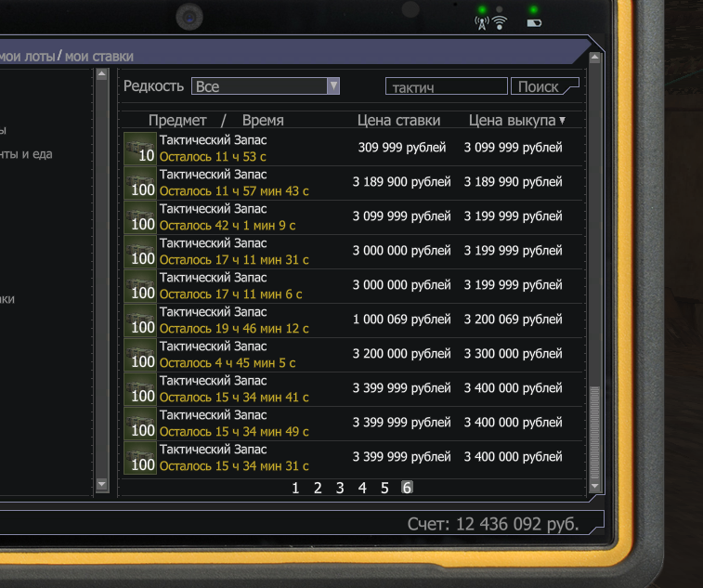Click item icon for lot ending 17 ч 11 мин 31 с

coord(140,251)
